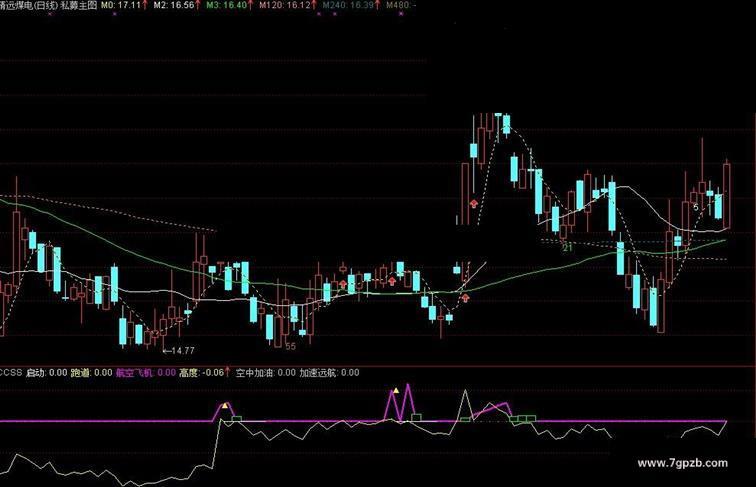Click the 55 annotation below candles
Screen dimensions: 756x487
click(290, 346)
